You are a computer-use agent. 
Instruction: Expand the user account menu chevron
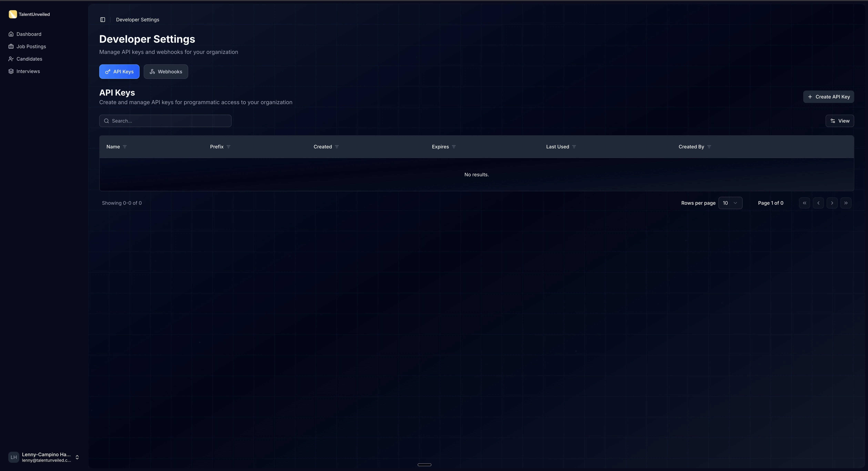(77, 457)
